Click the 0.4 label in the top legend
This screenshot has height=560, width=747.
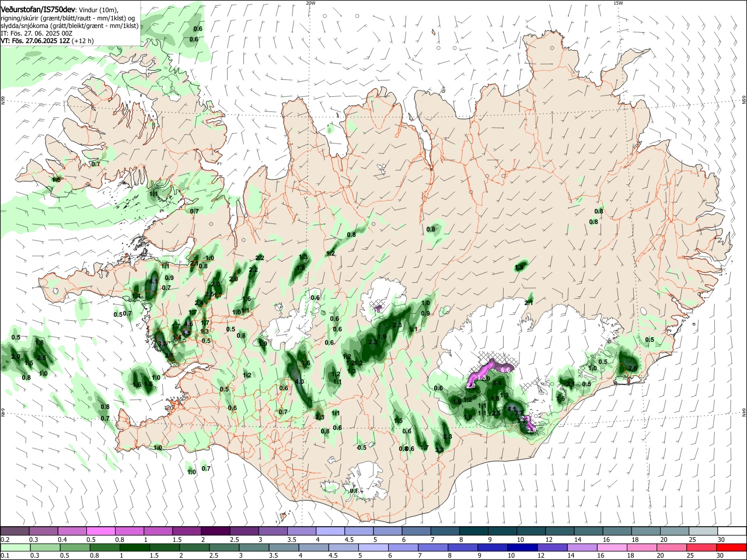coord(62,540)
